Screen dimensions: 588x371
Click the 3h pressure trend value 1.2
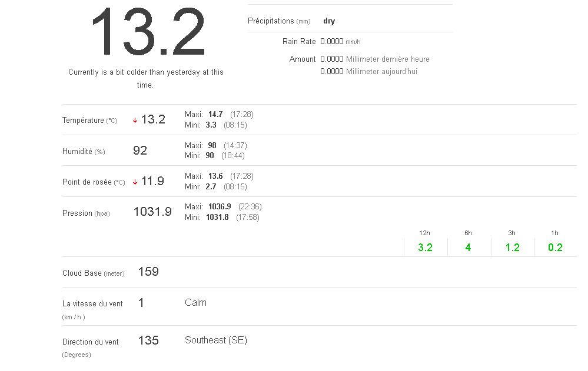(x=513, y=248)
